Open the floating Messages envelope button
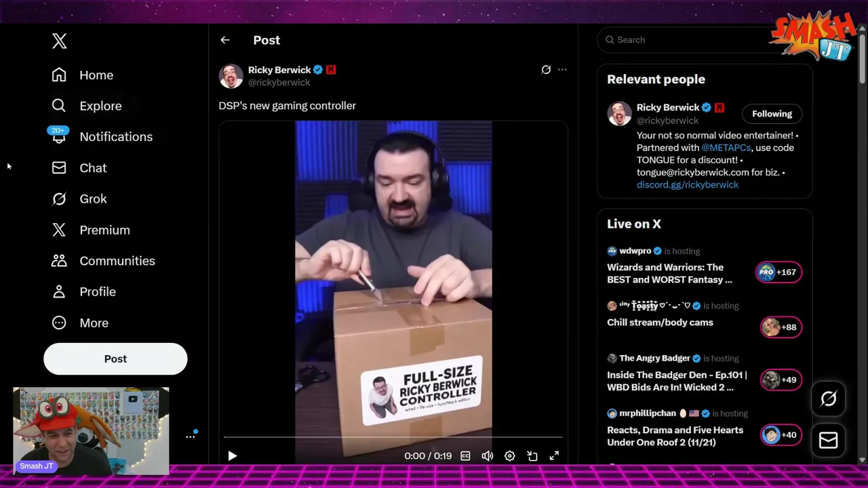 coord(829,441)
